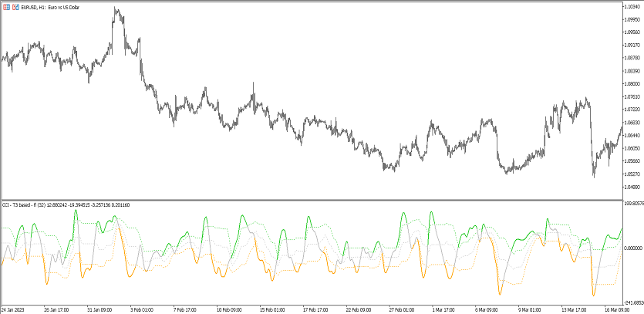Click the 0.000000 indicator zero level label
The image size is (644, 314).
(x=632, y=248)
